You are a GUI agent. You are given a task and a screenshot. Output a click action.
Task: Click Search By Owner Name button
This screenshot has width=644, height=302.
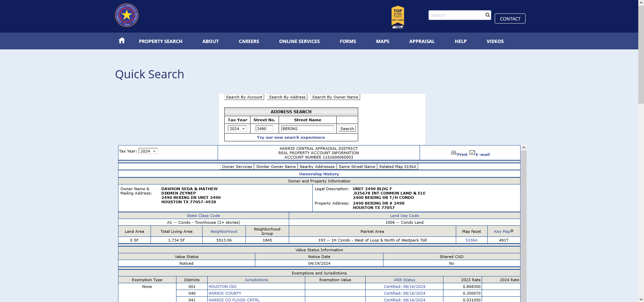tap(335, 97)
